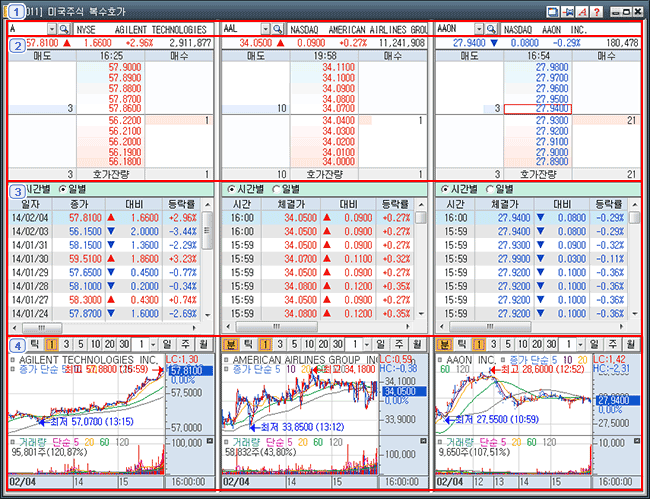Screen dimensions: 650x499
Task: Expand the ticker dropdown next to symbol AAON
Action: tap(479, 29)
